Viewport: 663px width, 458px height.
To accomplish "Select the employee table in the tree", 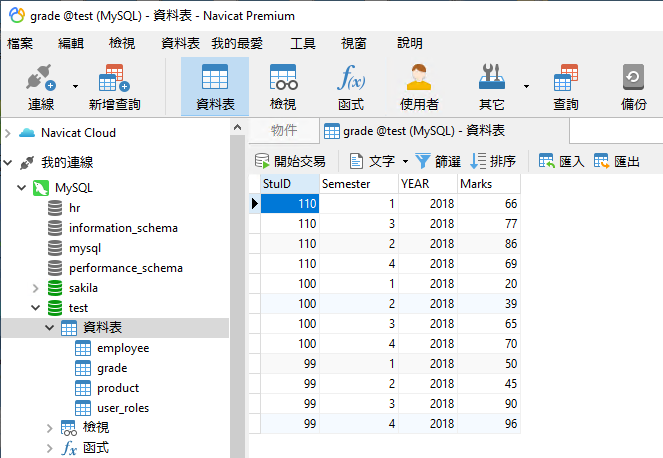I will point(123,348).
